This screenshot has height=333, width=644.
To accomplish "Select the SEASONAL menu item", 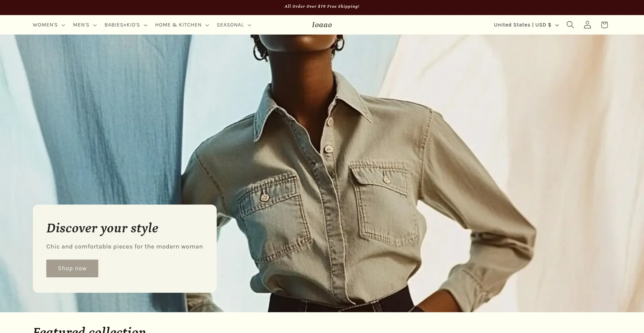I will coord(230,25).
